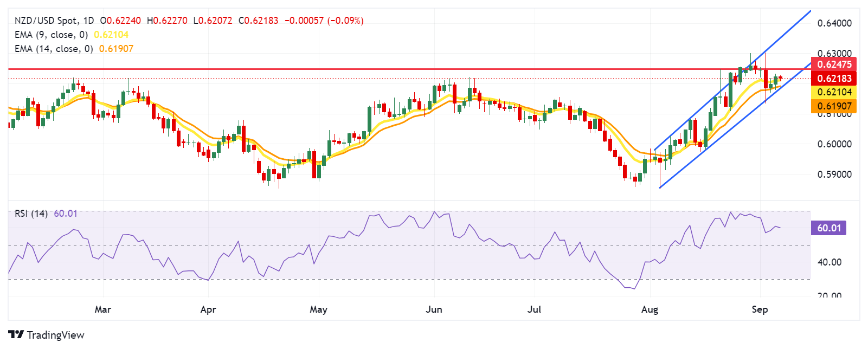868x349 pixels.
Task: Click the May label on time axis
Action: [x=318, y=309]
